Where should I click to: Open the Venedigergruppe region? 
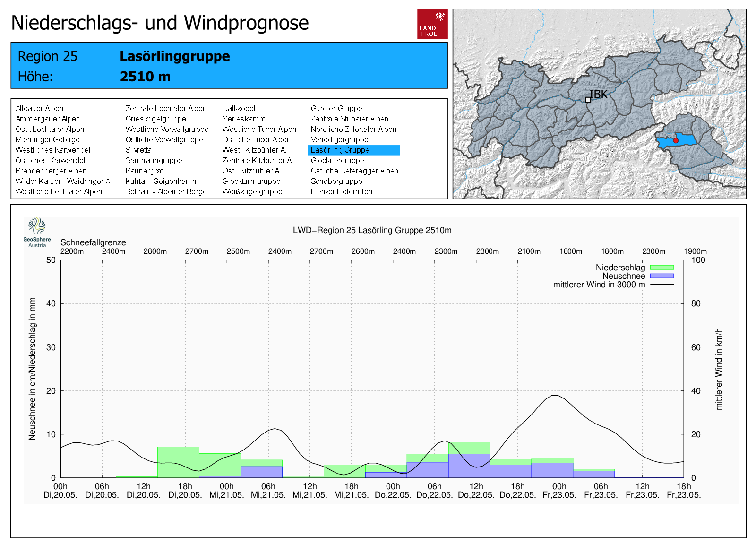(339, 140)
